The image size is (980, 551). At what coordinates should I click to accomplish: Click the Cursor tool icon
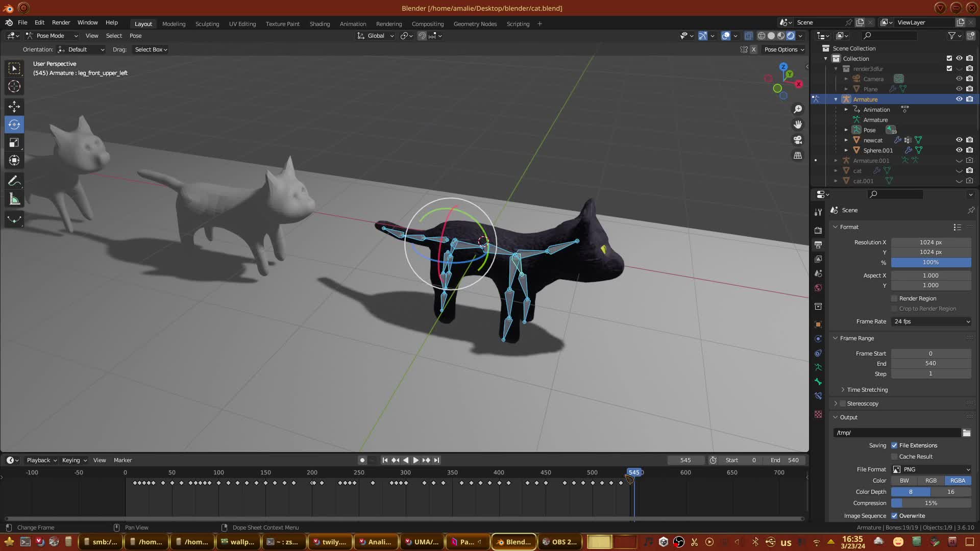[x=14, y=86]
